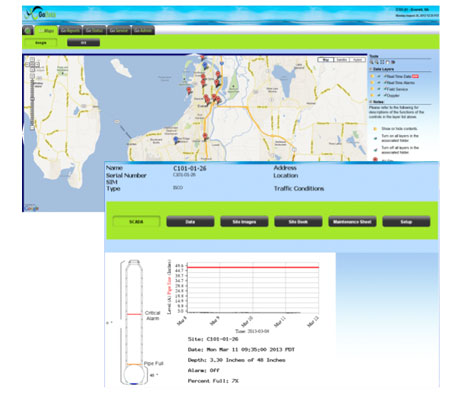Viewport: 450px width, 400px height.
Task: Collapse the Data Layers section
Action: click(x=371, y=69)
